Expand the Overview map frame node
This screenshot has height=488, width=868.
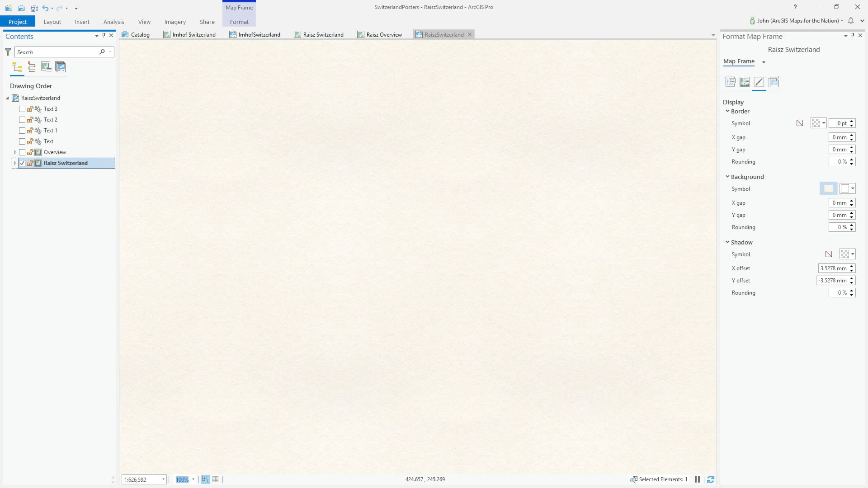tap(15, 152)
